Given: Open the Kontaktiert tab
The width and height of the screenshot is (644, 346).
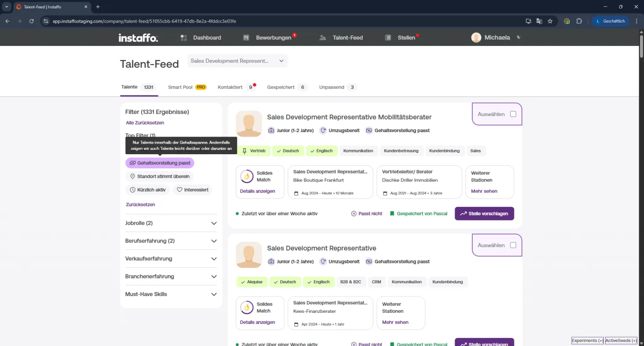Looking at the screenshot, I should click(x=237, y=87).
